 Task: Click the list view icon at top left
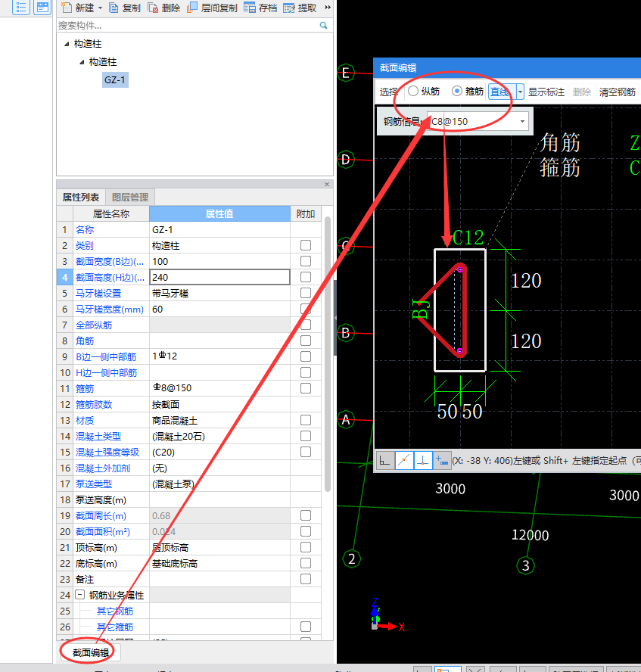click(21, 7)
